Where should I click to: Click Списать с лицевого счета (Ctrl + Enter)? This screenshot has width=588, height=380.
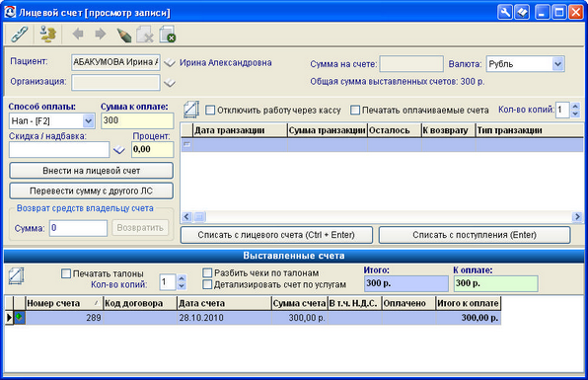click(276, 235)
